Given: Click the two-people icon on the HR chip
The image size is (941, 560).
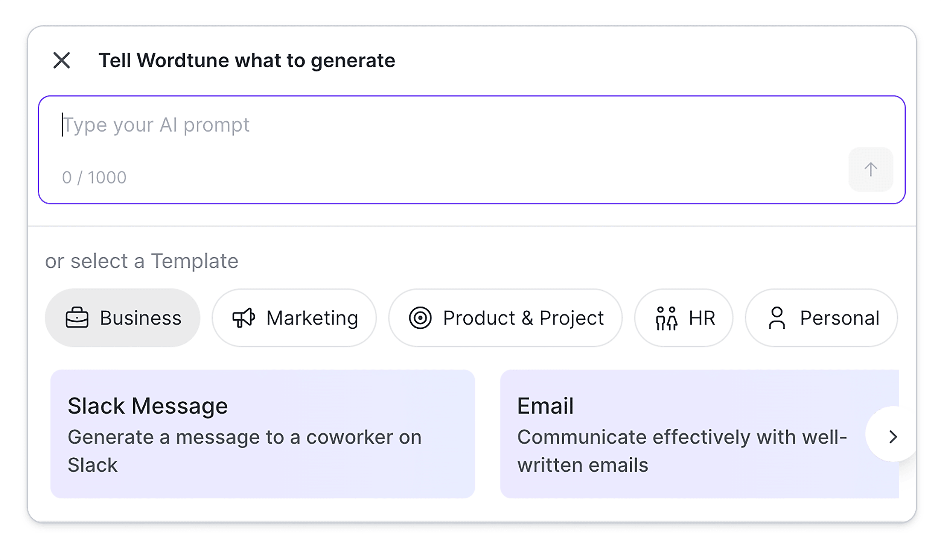Looking at the screenshot, I should 667,317.
